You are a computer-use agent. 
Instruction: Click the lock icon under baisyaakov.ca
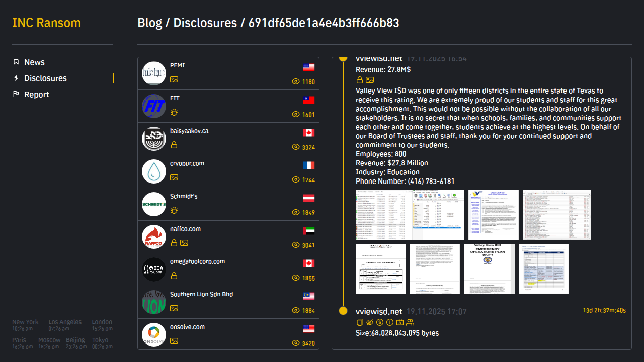tap(174, 145)
